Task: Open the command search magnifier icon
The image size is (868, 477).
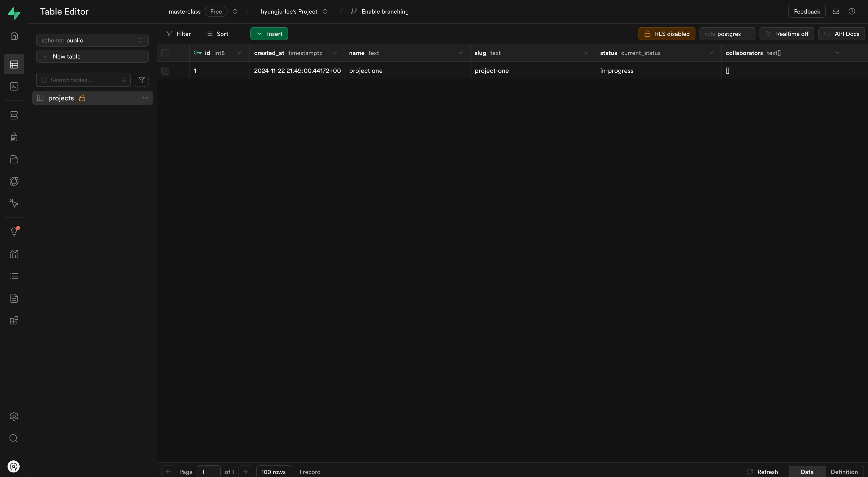Action: coord(14,438)
